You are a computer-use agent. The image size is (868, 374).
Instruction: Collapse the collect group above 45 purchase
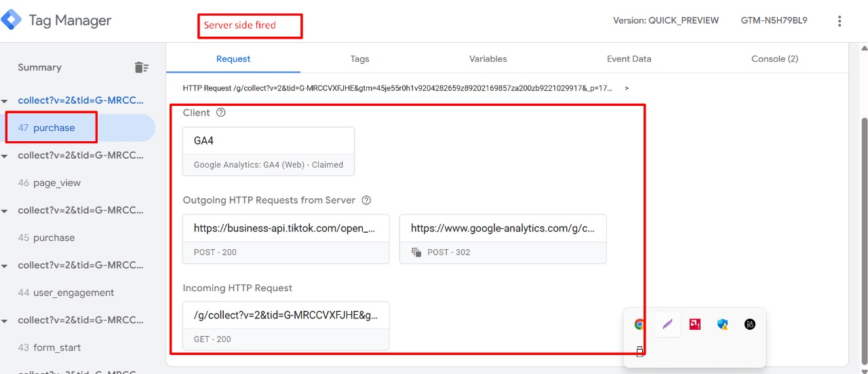point(5,211)
